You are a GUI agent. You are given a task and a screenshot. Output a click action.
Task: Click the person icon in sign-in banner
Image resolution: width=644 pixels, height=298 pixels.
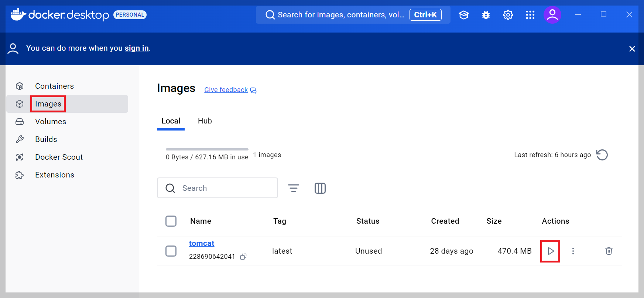point(13,48)
